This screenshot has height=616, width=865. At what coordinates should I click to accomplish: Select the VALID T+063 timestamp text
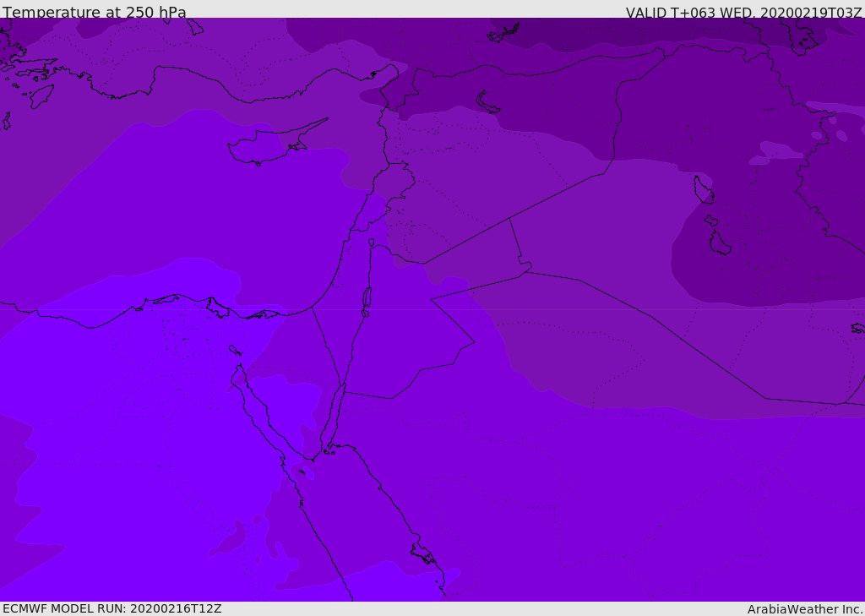(743, 13)
